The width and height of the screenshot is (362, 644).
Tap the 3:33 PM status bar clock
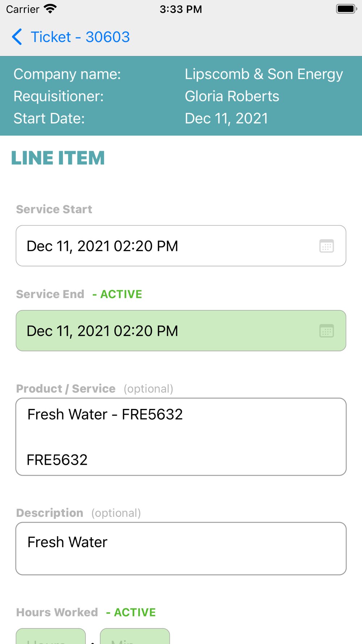coord(181,9)
